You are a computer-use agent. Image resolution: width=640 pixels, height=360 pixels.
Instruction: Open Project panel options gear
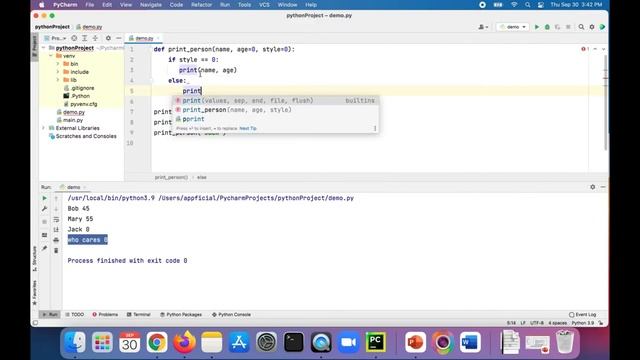(x=108, y=38)
